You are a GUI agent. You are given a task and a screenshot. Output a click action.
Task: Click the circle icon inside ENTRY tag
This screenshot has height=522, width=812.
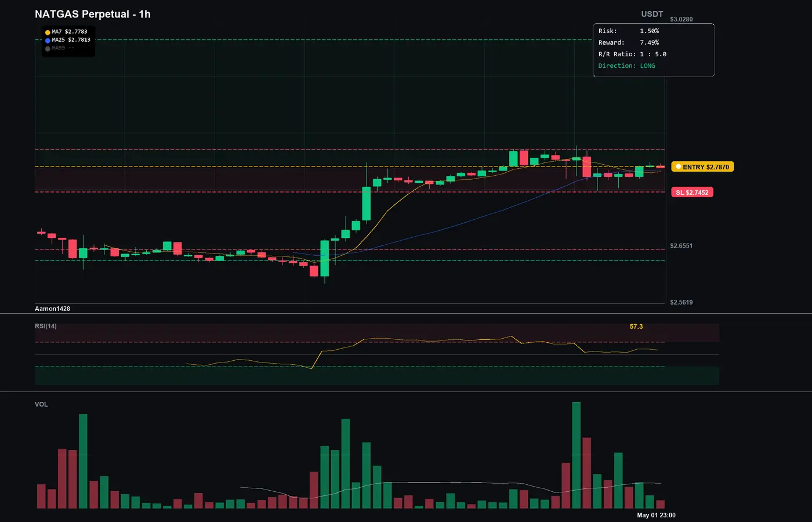pyautogui.click(x=678, y=167)
